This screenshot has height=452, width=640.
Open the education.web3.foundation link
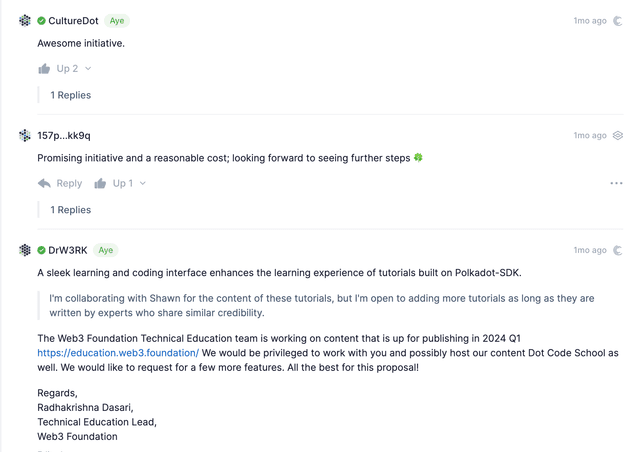118,353
